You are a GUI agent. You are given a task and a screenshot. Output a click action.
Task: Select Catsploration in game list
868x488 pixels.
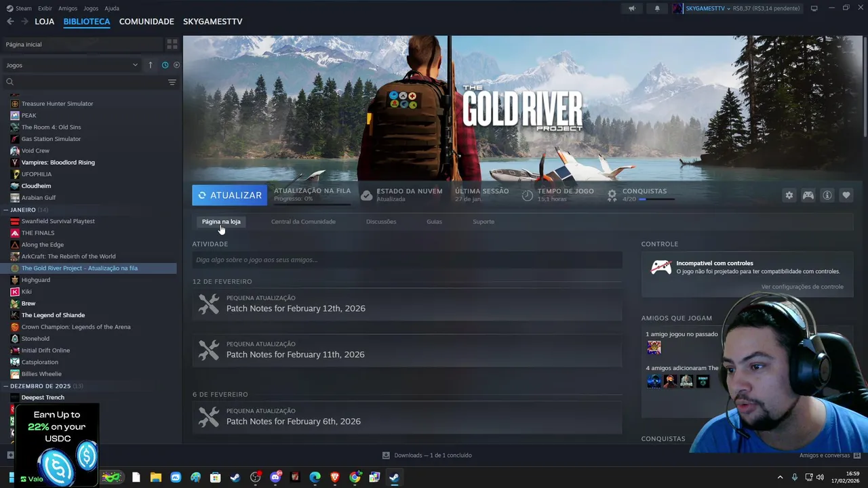pyautogui.click(x=40, y=362)
